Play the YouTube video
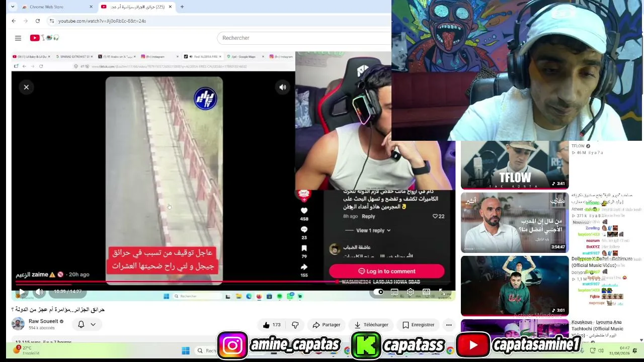This screenshot has width=644, height=362. click(22, 292)
